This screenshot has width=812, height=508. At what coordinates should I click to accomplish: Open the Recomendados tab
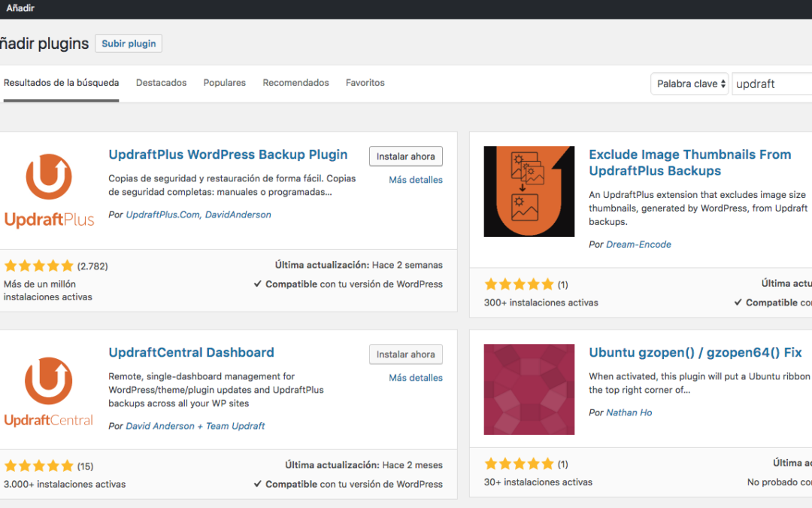[x=295, y=83]
